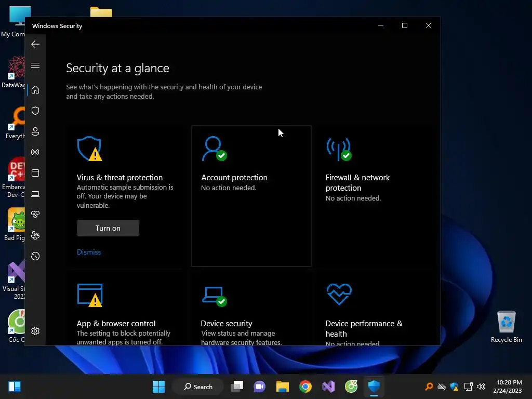The height and width of the screenshot is (399, 532).
Task: Select the Bad Piggies desktop shortcut
Action: click(x=15, y=224)
